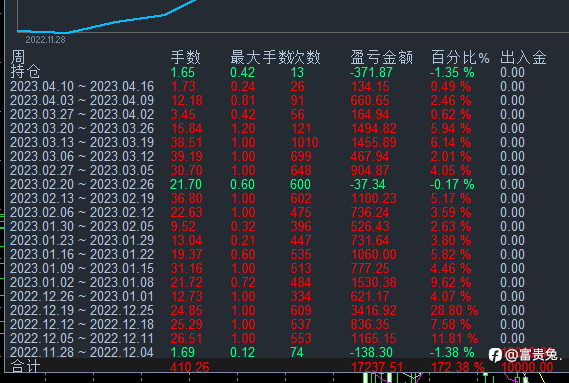Click the max lots value 1.20

pos(243,128)
